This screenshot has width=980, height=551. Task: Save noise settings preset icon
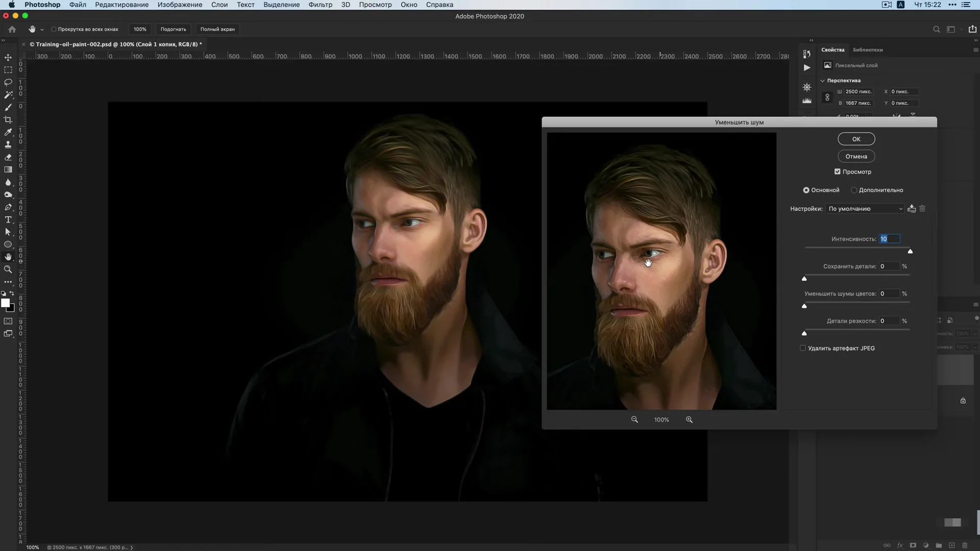912,208
